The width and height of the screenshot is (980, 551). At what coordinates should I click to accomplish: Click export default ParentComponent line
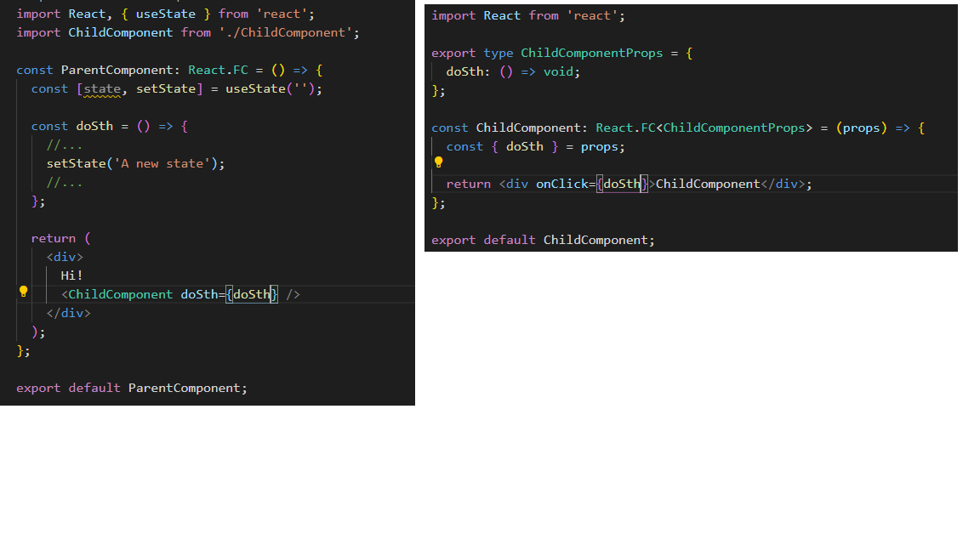(x=132, y=388)
